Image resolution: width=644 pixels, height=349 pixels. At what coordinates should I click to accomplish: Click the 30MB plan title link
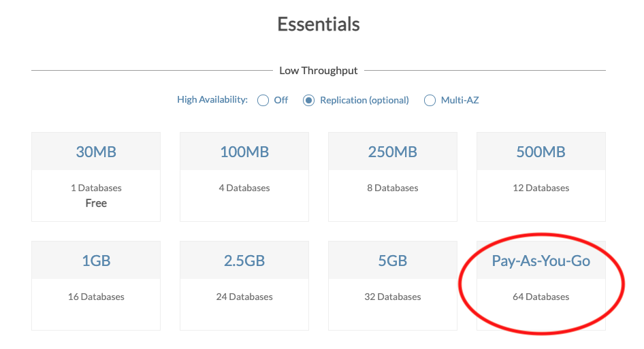tap(96, 152)
